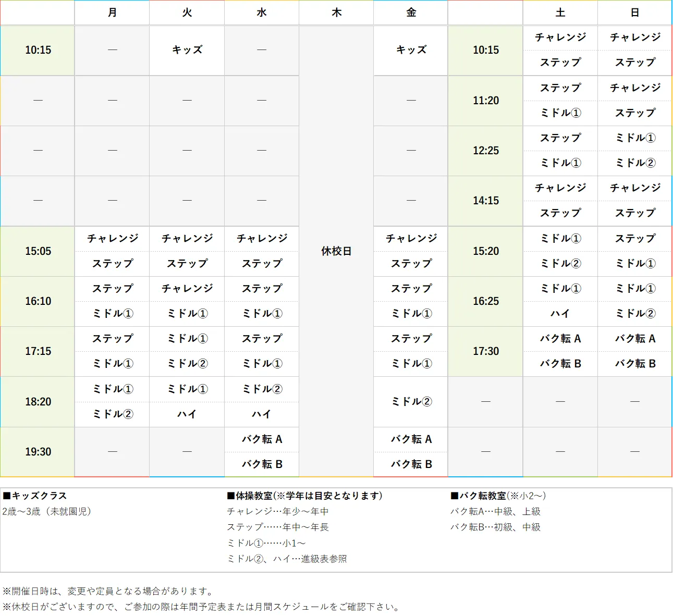Select Friday's キッズ class at 10:15
The width and height of the screenshot is (673, 616).
coord(411,50)
